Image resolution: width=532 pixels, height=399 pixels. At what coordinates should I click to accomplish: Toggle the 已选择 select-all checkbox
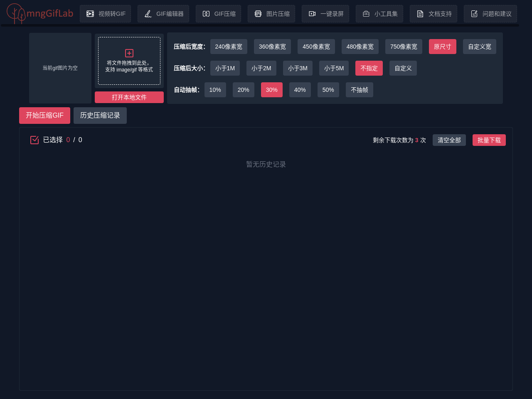[x=34, y=140]
